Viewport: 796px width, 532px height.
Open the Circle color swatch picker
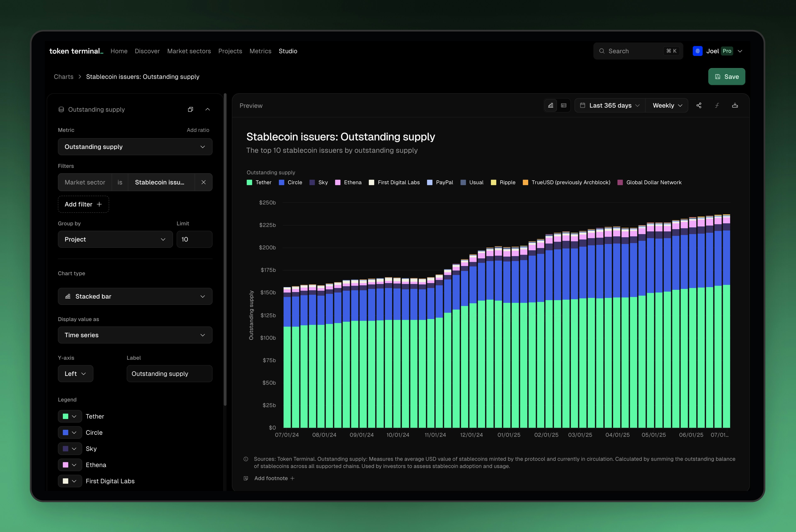70,433
